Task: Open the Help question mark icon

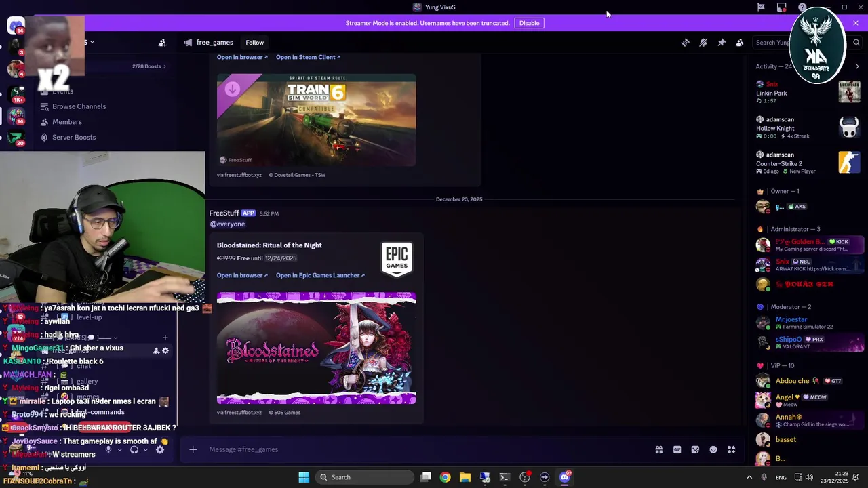Action: pos(802,7)
